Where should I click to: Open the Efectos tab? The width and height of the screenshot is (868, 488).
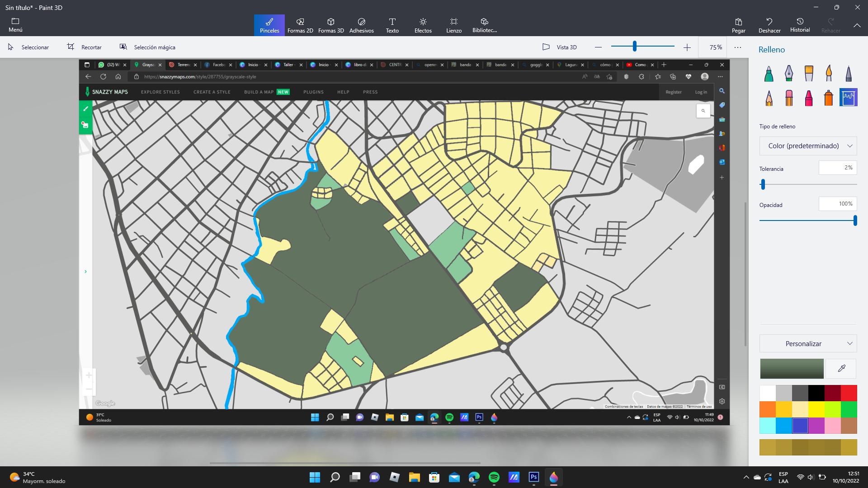(x=423, y=25)
